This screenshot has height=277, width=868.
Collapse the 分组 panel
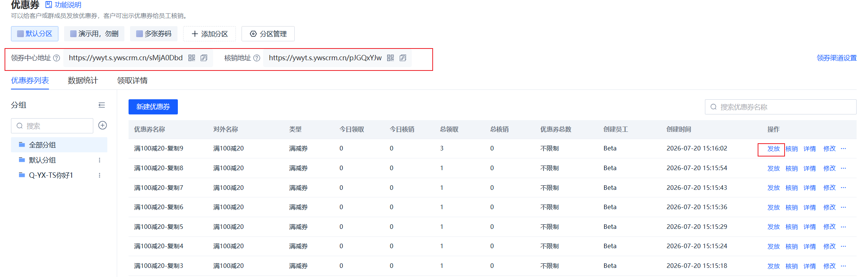[102, 105]
